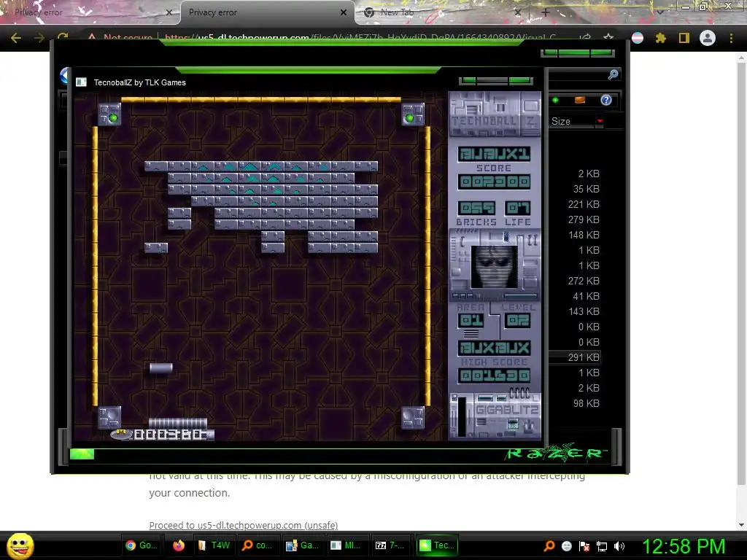The height and width of the screenshot is (560, 747).
Task: Click the volume speaker tray icon
Action: [x=619, y=546]
